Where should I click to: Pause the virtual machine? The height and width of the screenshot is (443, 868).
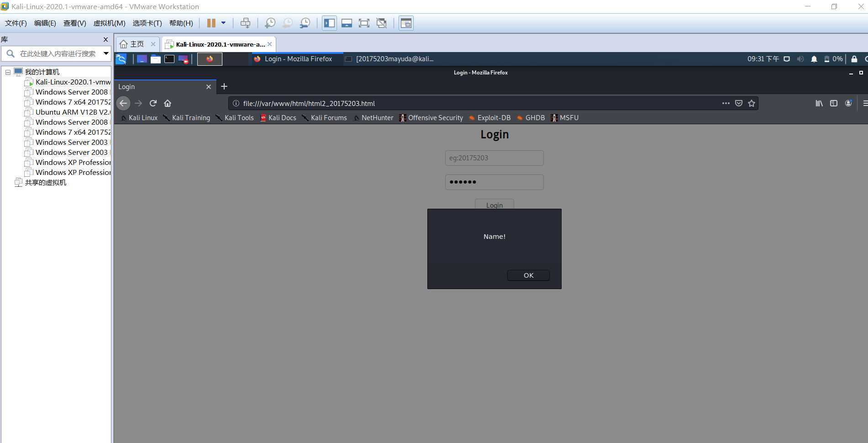[211, 23]
